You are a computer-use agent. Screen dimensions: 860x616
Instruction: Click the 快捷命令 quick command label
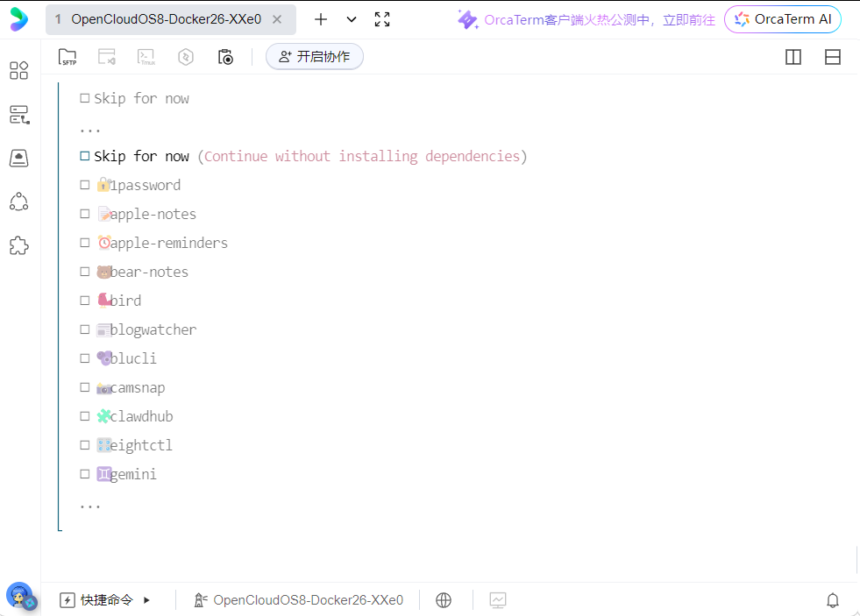tap(107, 600)
